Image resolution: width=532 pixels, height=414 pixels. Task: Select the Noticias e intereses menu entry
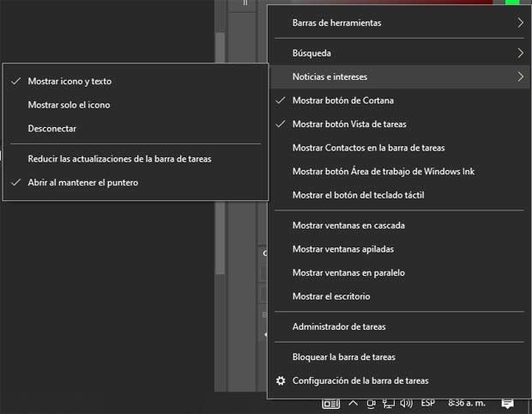399,76
